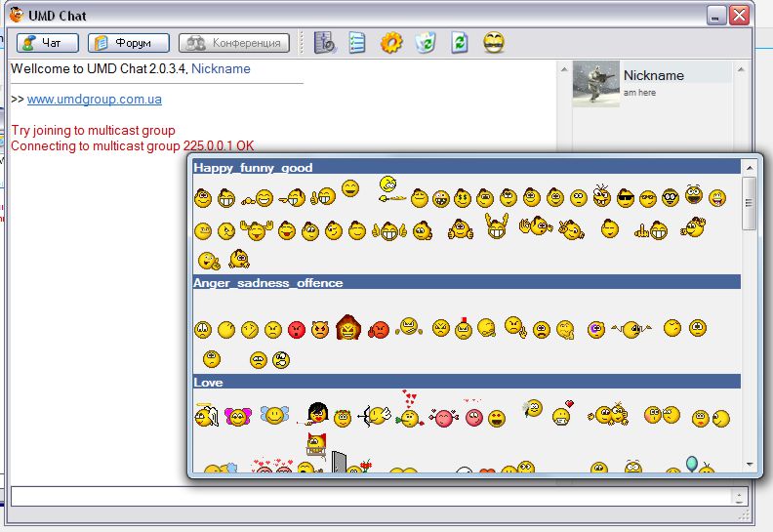773x532 pixels.
Task: Click the blue Nickname link in welcome message
Action: tap(221, 69)
